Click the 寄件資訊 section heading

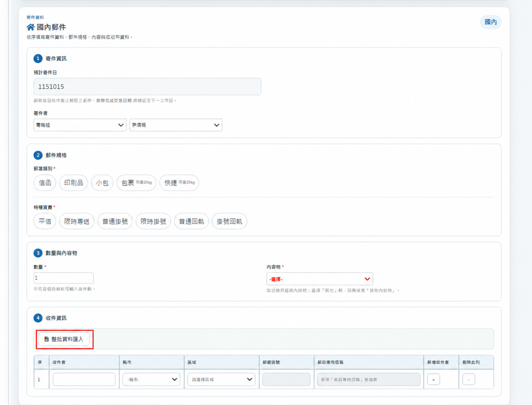tap(56, 58)
